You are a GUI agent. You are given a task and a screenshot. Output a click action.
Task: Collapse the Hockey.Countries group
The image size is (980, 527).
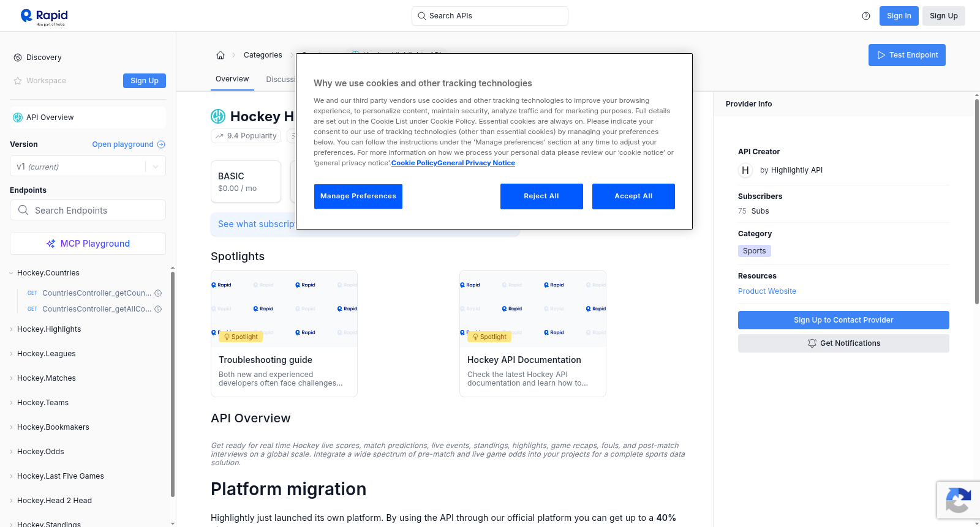coord(12,273)
